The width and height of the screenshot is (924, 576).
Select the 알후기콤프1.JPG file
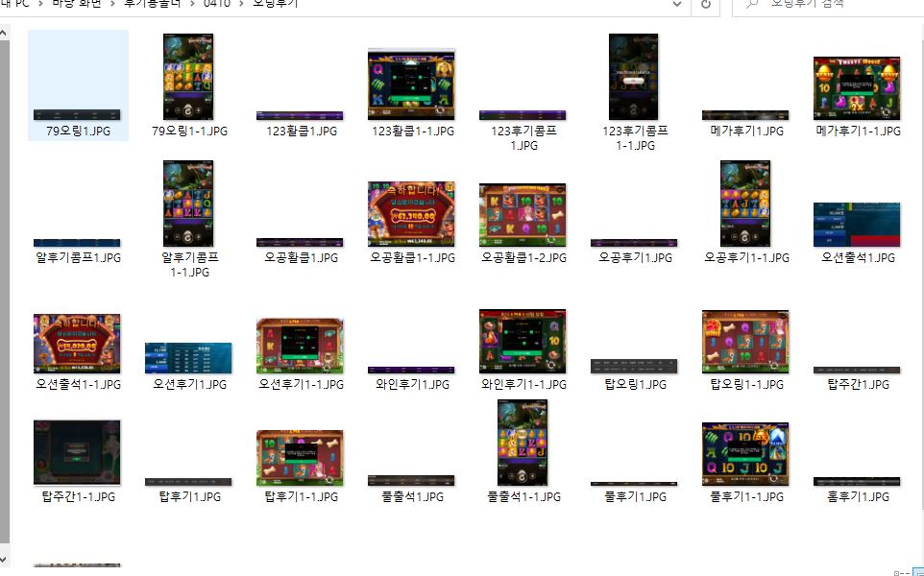click(77, 243)
